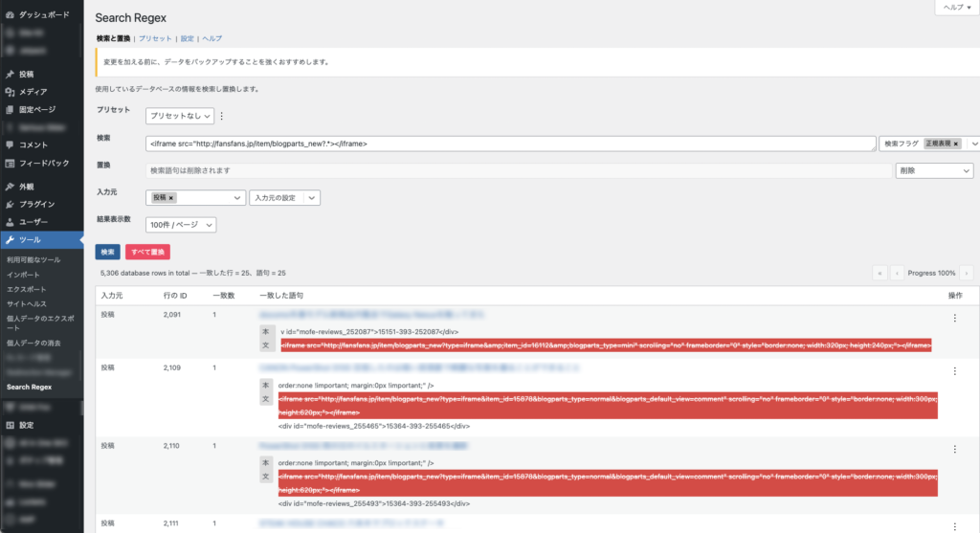Click the pages icon beside 固定ページ
This screenshot has width=980, height=533.
10,109
